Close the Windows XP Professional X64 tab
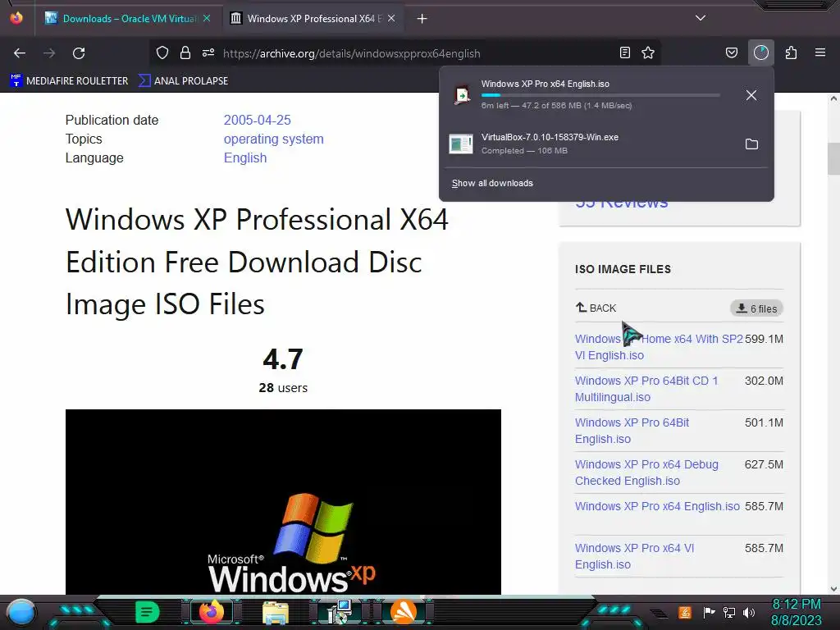The image size is (840, 630). [x=391, y=18]
